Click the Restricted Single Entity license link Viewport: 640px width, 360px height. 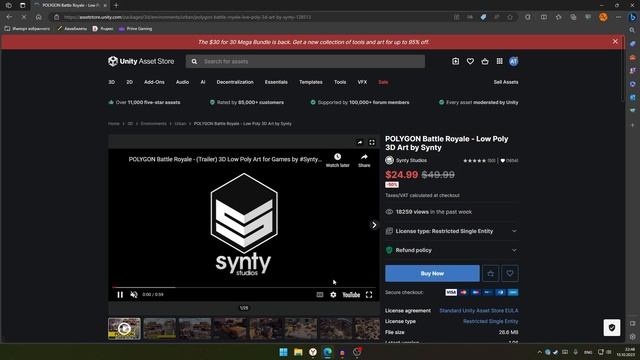[x=491, y=322]
